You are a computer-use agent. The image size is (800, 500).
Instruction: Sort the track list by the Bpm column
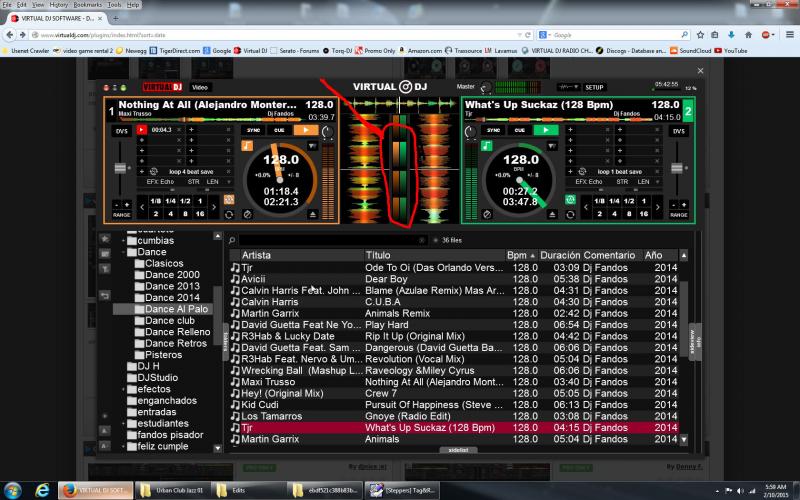click(520, 255)
